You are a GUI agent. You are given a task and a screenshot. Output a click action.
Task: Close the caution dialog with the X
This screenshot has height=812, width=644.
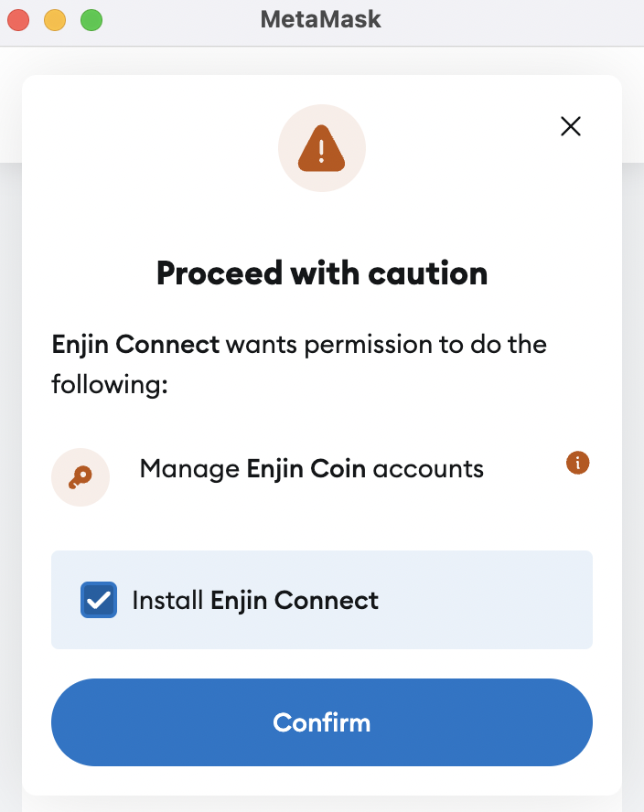(571, 126)
